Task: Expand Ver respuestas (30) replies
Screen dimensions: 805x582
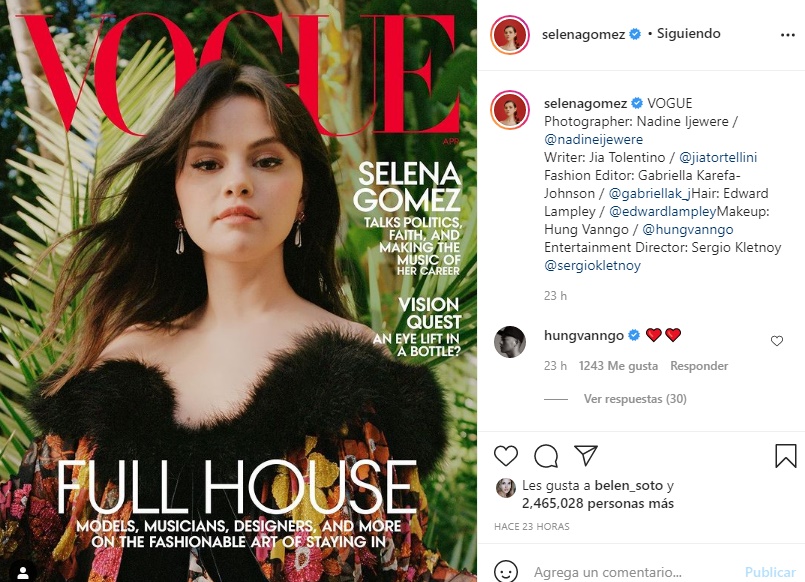Action: (x=635, y=399)
